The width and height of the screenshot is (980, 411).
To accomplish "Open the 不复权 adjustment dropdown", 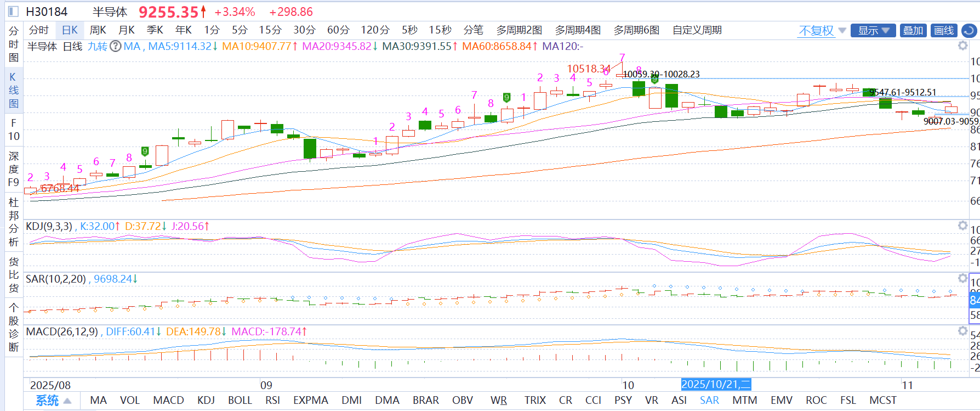I will (822, 31).
